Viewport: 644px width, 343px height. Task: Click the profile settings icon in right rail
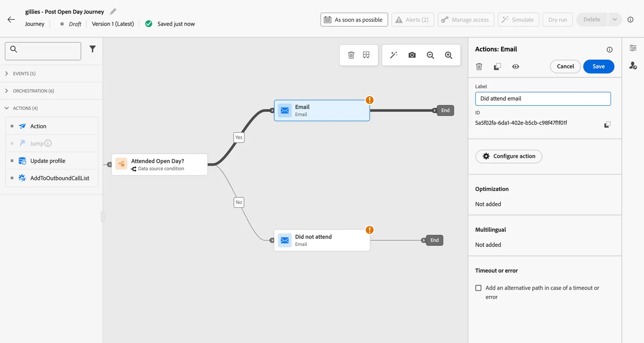(633, 66)
